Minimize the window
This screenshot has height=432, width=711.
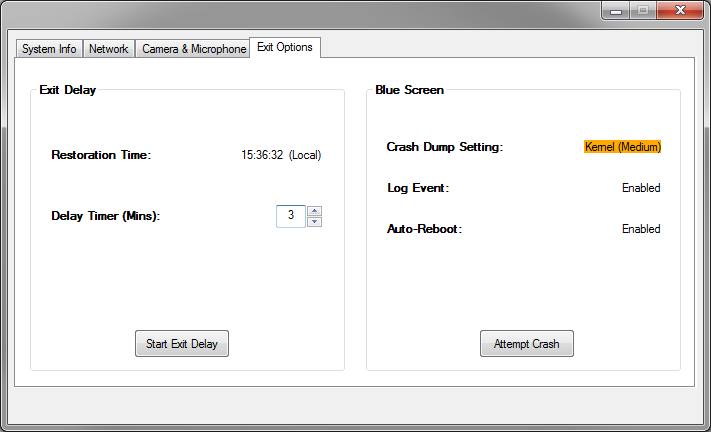point(616,10)
